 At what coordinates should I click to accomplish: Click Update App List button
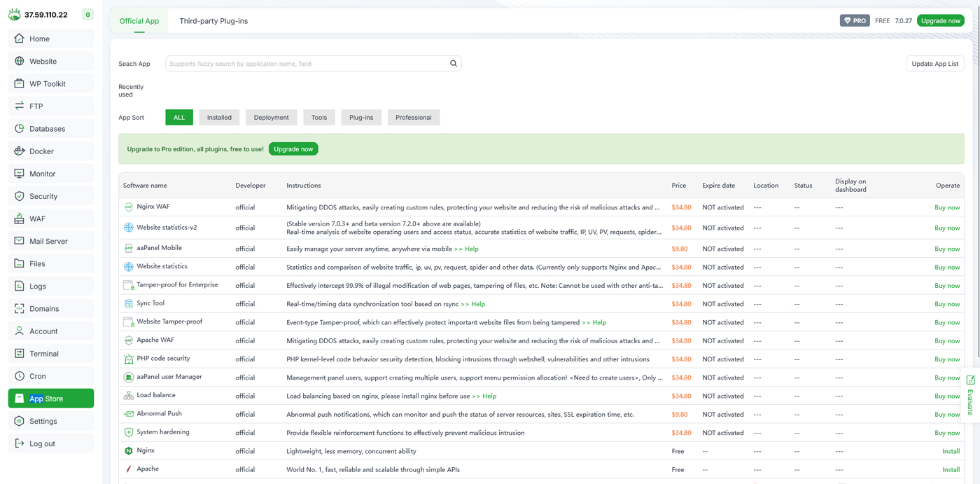click(x=934, y=64)
